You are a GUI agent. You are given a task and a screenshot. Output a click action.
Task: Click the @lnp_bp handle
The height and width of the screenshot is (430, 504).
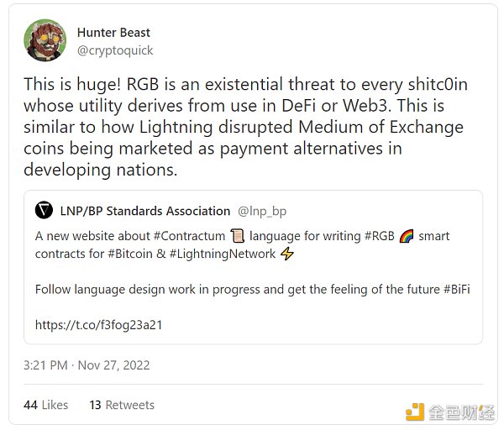click(263, 211)
